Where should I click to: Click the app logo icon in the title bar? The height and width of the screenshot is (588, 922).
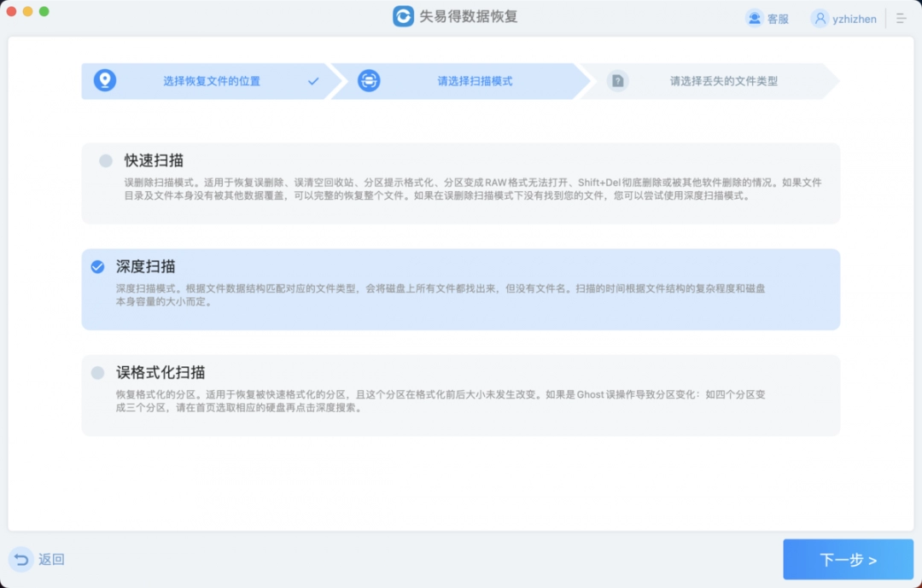403,16
